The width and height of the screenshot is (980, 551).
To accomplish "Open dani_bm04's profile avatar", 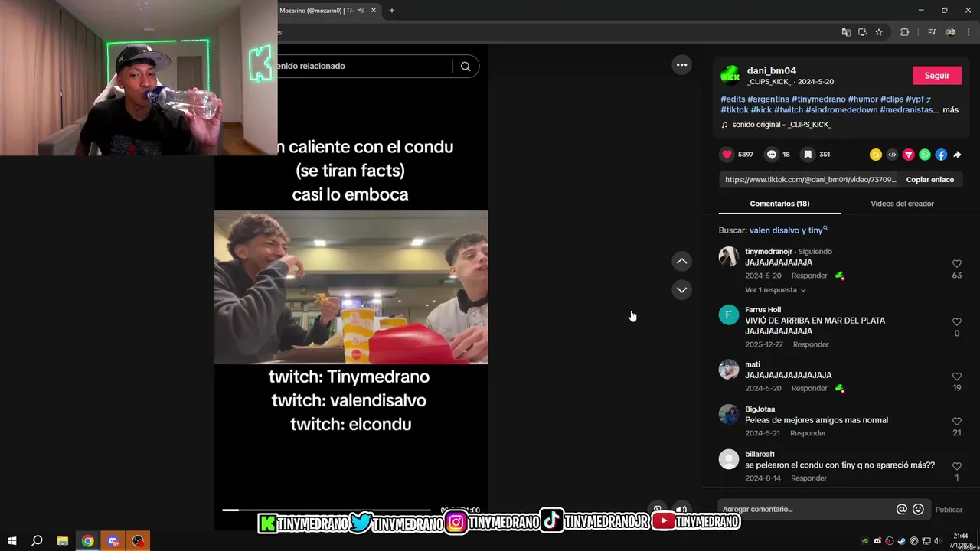I will tap(730, 75).
